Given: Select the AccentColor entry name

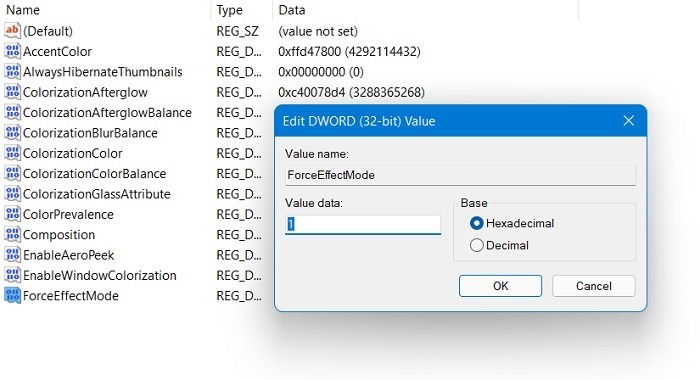Looking at the screenshot, I should coord(57,52).
